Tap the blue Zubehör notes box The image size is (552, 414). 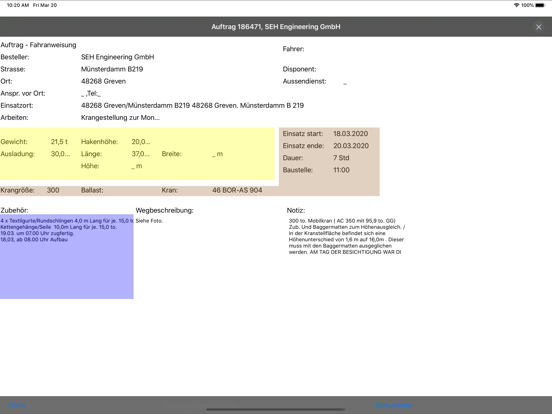(67, 257)
